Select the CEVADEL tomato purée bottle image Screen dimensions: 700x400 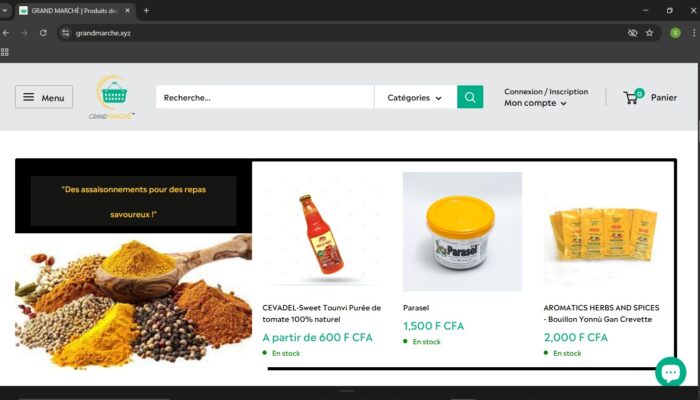click(x=321, y=232)
